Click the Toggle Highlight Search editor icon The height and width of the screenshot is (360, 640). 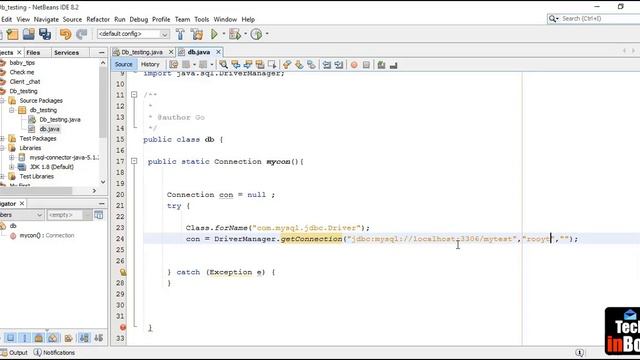(260, 64)
